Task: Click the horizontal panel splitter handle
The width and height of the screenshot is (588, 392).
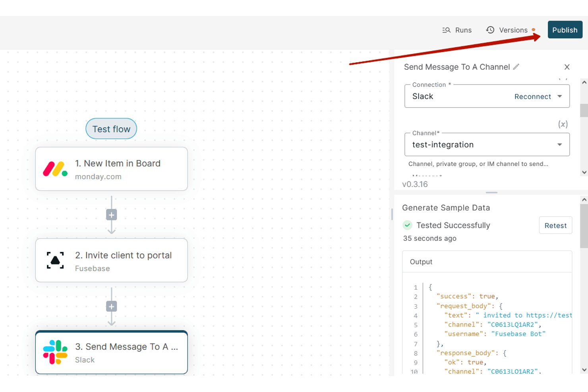Action: 491,193
